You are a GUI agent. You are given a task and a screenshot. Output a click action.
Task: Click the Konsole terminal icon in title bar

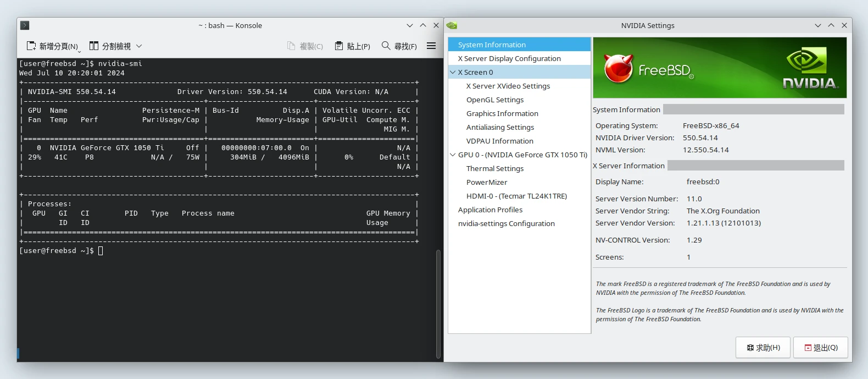25,25
